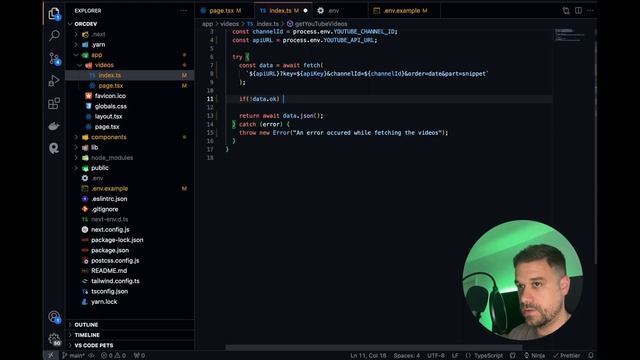Click the editor minimap
The height and width of the screenshot is (360, 640).
click(570, 35)
